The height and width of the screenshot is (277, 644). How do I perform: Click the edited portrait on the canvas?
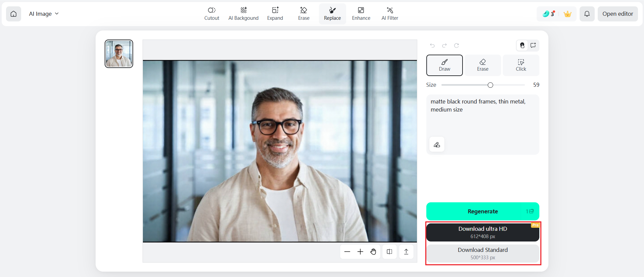point(280,151)
